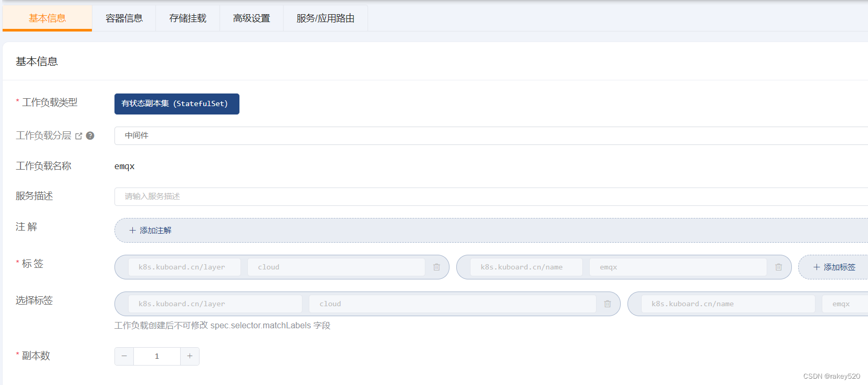Click selector value emqx in 选择标签

click(x=845, y=304)
